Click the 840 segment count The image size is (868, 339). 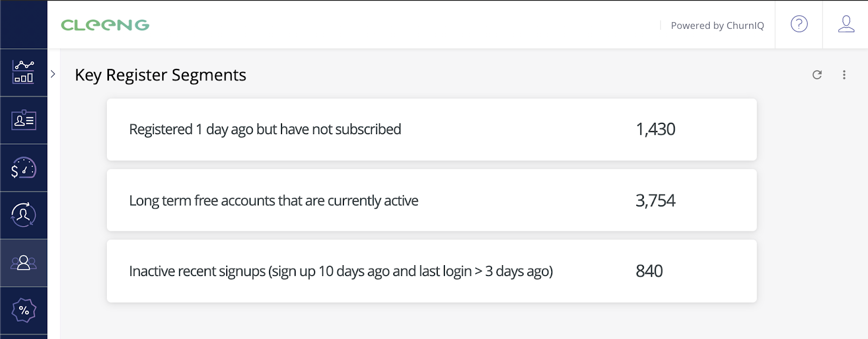(x=649, y=271)
